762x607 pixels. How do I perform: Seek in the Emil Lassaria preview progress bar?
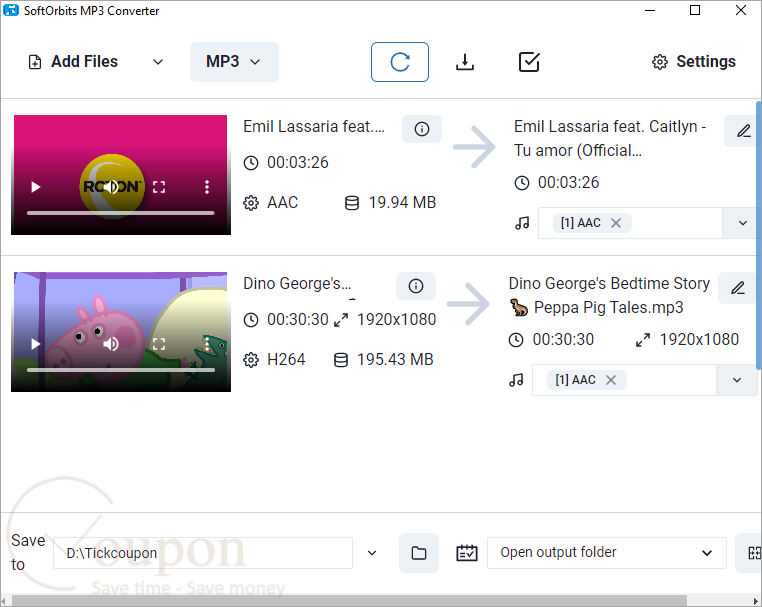point(121,213)
